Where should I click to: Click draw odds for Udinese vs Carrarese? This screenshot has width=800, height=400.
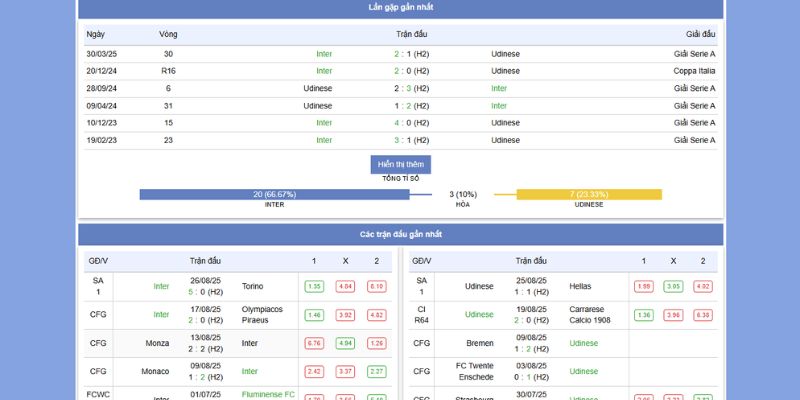click(x=673, y=315)
